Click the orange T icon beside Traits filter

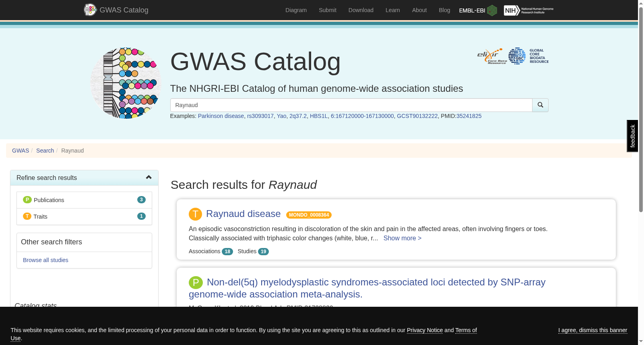click(27, 216)
